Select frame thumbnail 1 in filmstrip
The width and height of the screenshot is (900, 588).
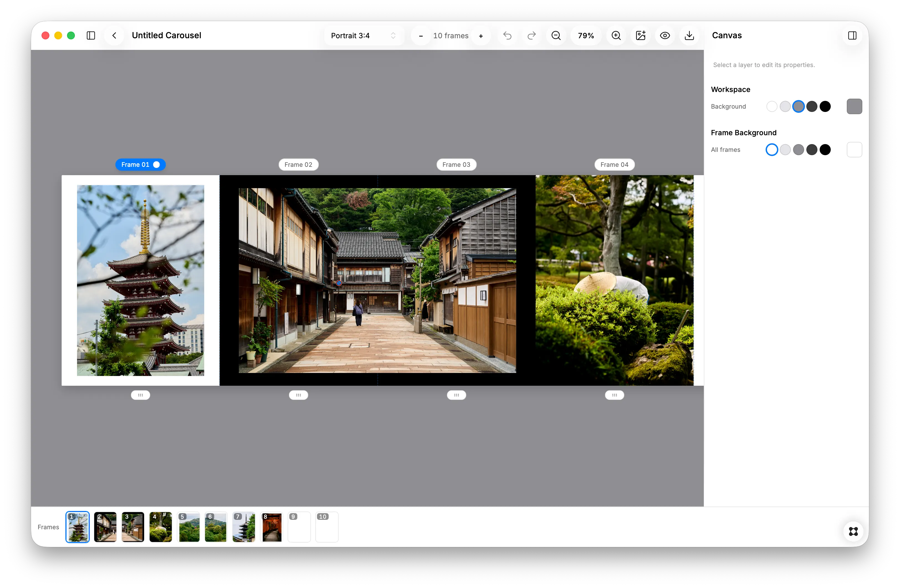point(78,527)
